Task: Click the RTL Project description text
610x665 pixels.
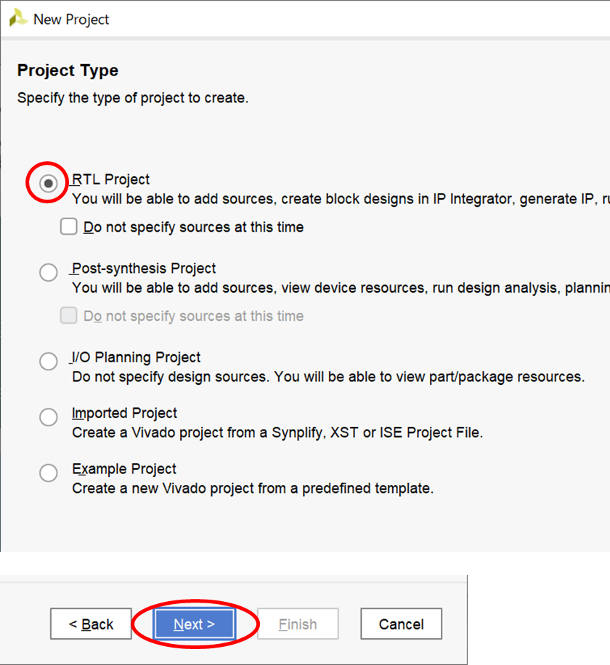Action: [x=341, y=199]
